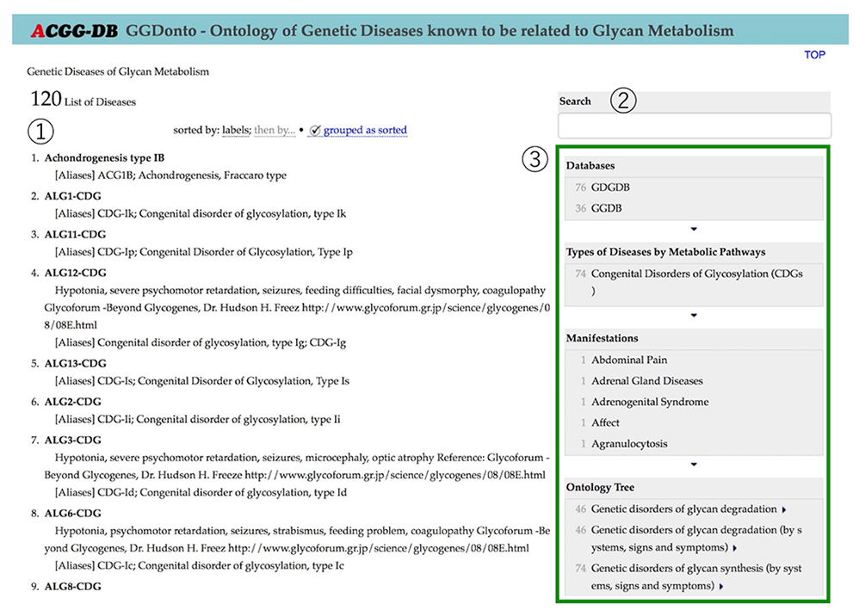859x616 pixels.
Task: Click inside the Search text box
Action: pyautogui.click(x=694, y=126)
